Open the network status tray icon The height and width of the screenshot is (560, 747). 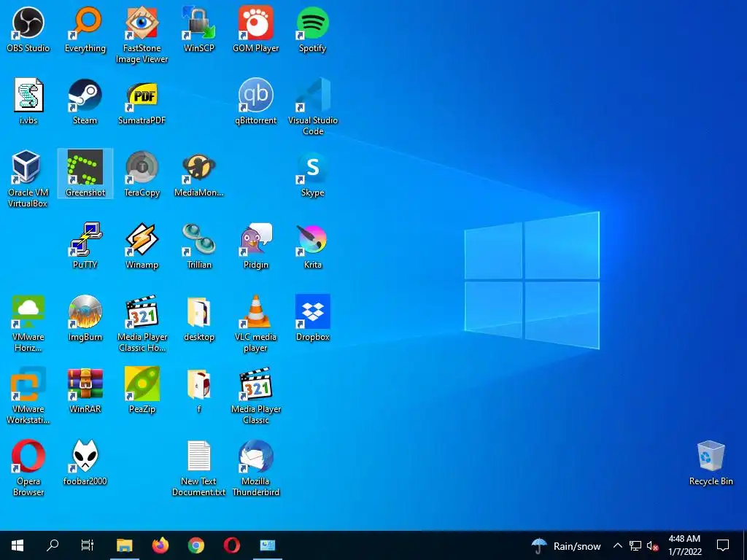[635, 545]
